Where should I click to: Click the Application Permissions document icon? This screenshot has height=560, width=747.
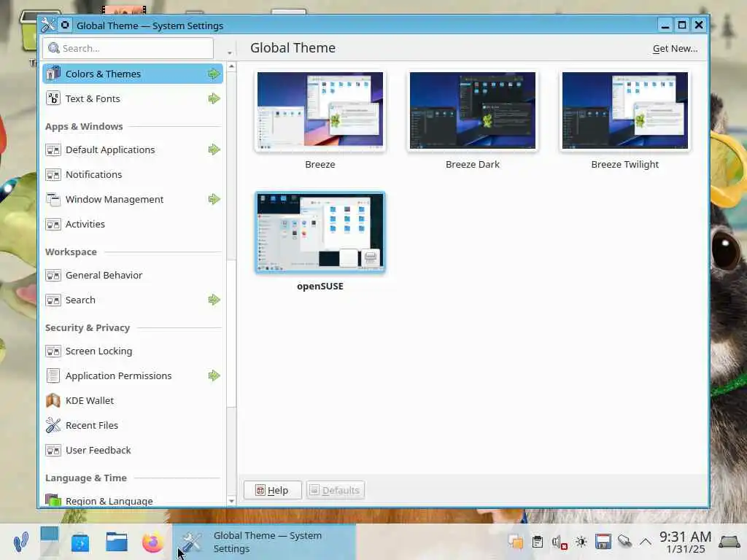pyautogui.click(x=53, y=376)
